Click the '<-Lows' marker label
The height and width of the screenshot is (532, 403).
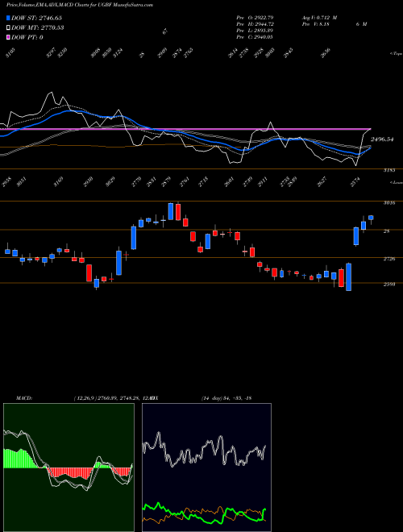pos(397,182)
